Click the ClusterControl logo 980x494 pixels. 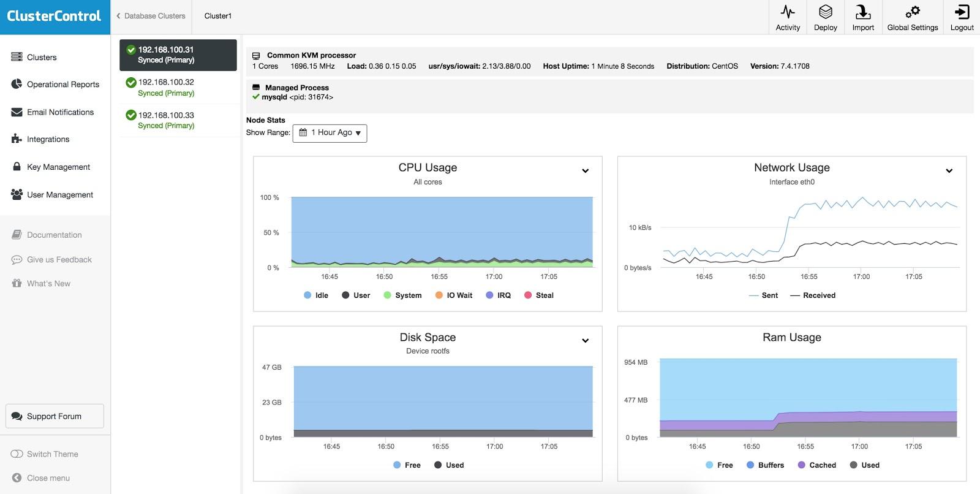(54, 16)
